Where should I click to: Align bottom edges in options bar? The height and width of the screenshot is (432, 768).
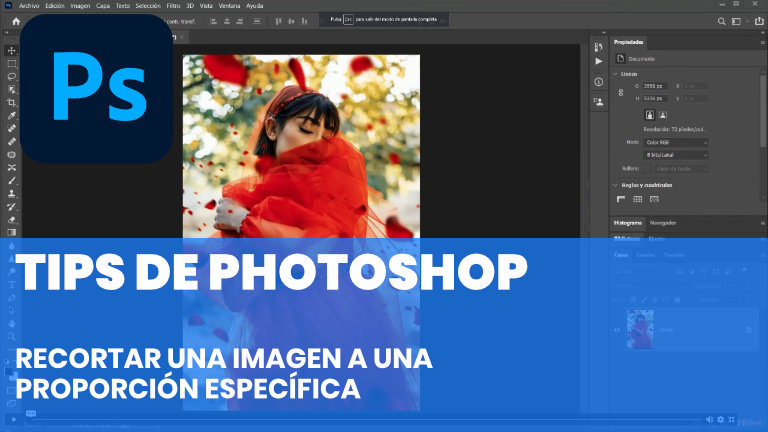(304, 21)
